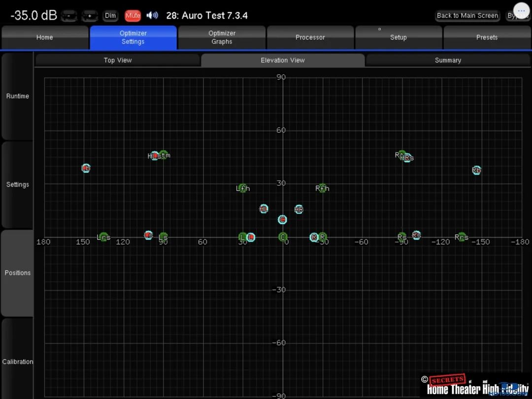Viewport: 532px width, 399px height.
Task: Click the round three-dots overlay button
Action: pos(521,10)
